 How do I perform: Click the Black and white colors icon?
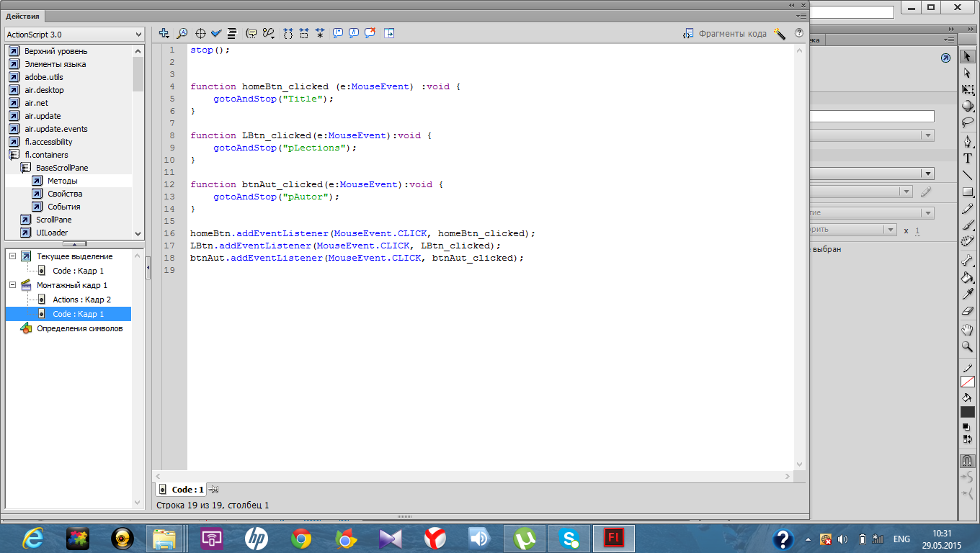click(x=967, y=427)
